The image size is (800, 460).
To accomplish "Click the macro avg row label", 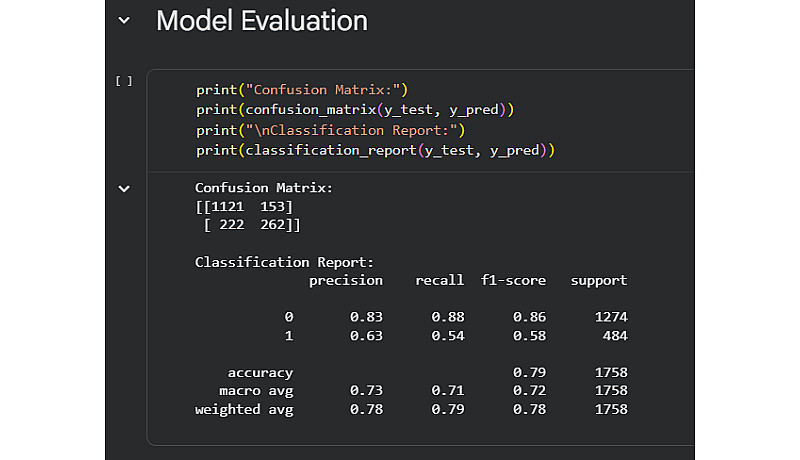I will [256, 390].
